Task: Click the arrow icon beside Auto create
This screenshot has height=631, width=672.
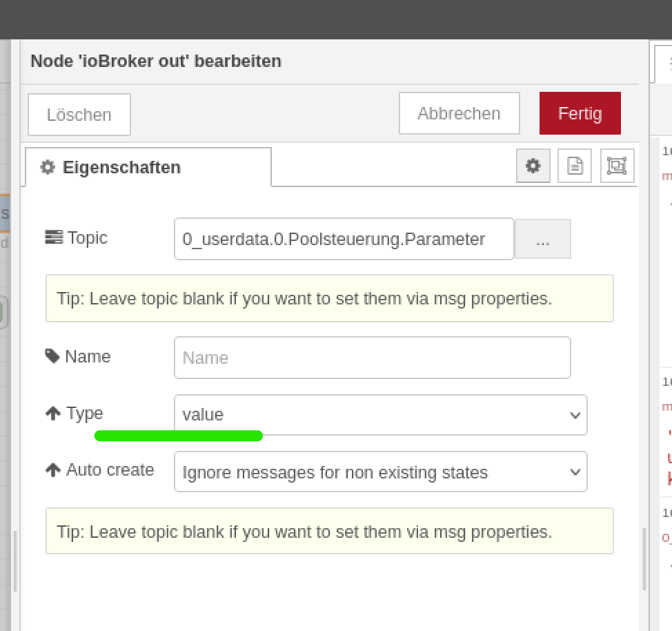Action: [x=53, y=470]
